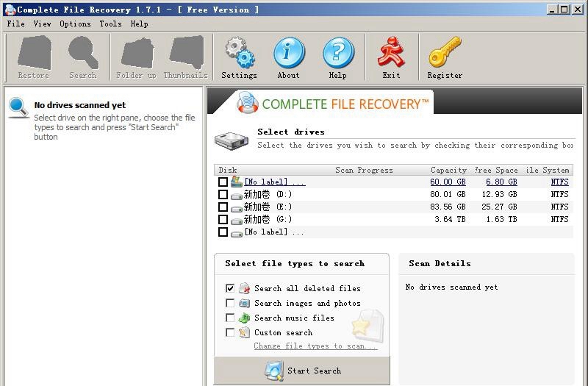
Task: Click the application icon in title bar
Action: point(10,10)
